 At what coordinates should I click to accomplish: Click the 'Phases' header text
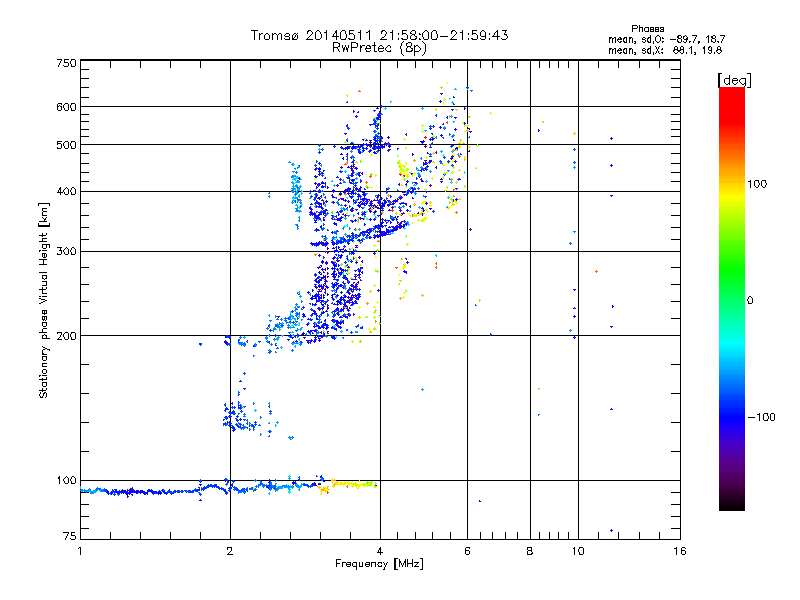[x=647, y=29]
